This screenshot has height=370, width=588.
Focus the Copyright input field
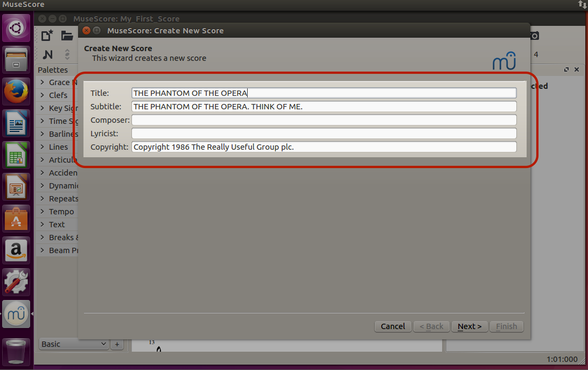pos(324,147)
